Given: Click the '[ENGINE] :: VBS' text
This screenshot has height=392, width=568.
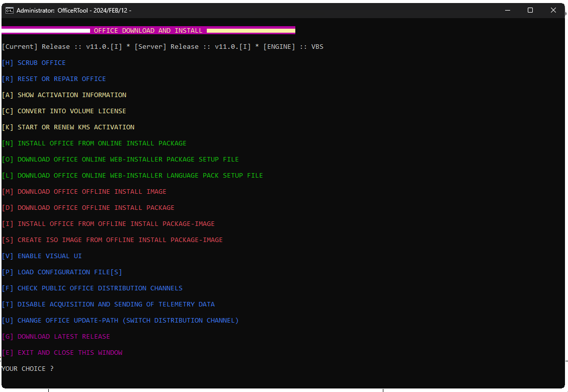Looking at the screenshot, I should click(x=293, y=47).
